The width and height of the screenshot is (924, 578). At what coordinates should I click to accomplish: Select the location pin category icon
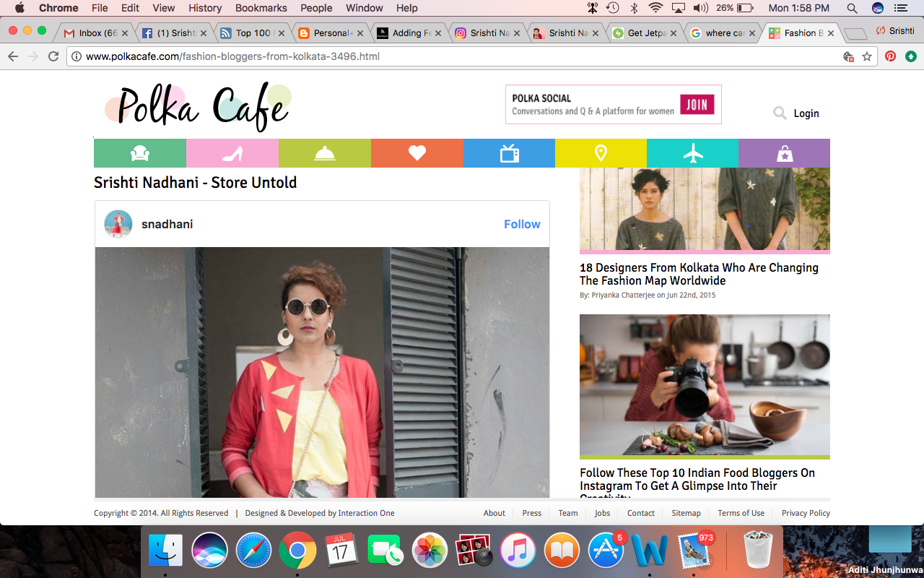[601, 153]
